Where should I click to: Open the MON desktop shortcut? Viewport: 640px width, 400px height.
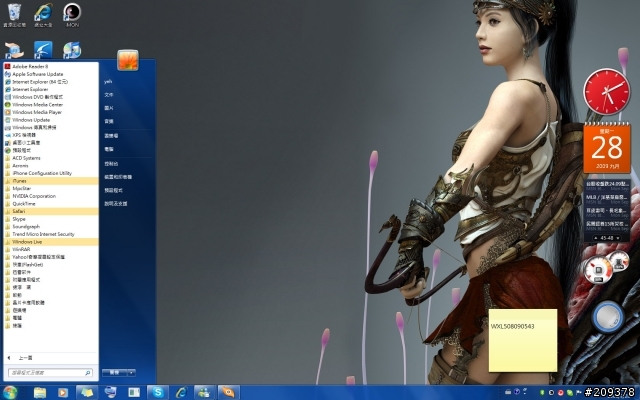click(72, 15)
